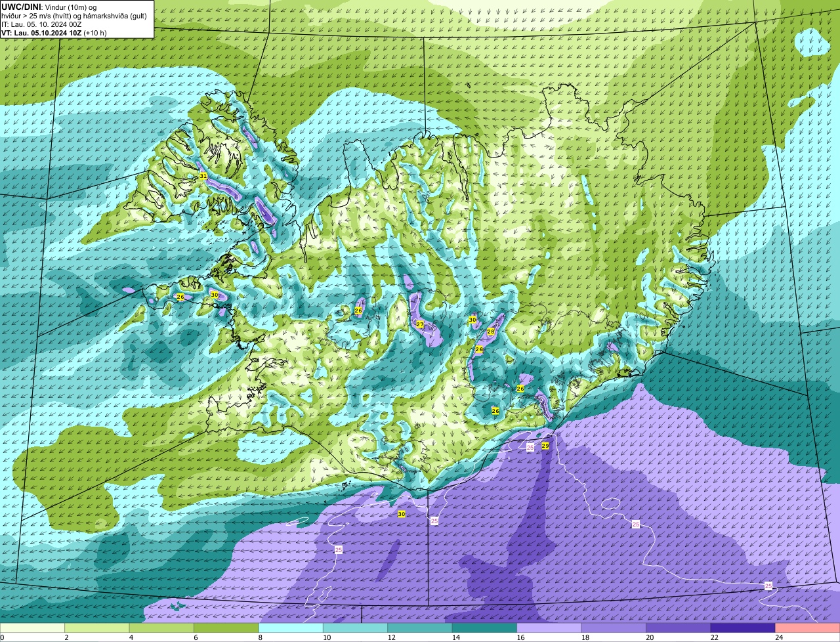Pick the 6–8 m/s olive green swatch
Viewport: 840px width, 642px height.
point(226,628)
